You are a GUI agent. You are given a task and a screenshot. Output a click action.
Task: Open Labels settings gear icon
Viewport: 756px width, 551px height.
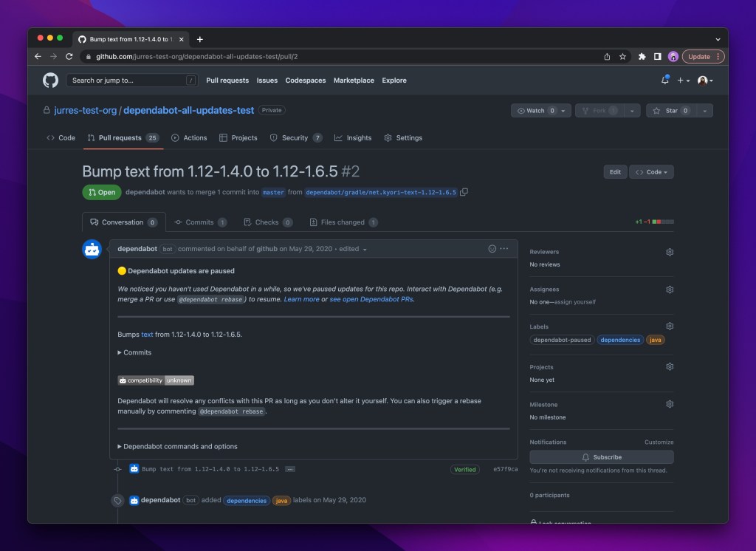click(669, 326)
